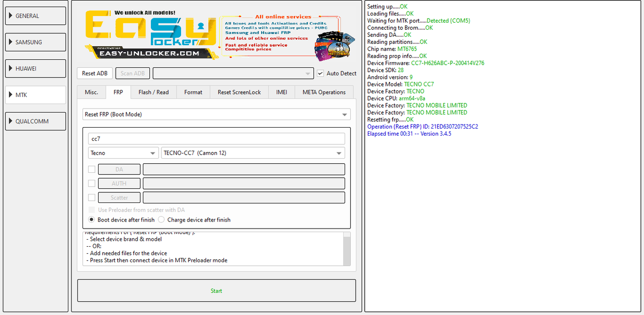Tick the DA file checkbox
The height and width of the screenshot is (315, 644).
point(92,169)
